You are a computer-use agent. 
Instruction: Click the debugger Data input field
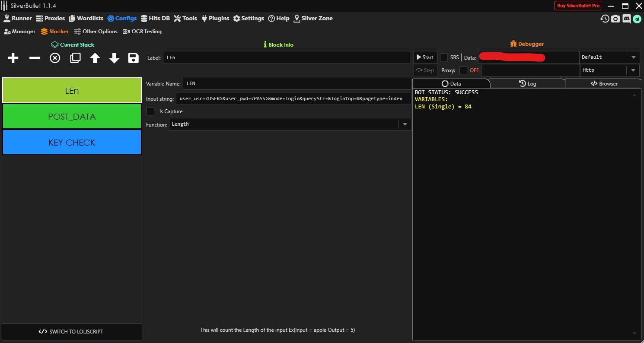click(x=528, y=57)
